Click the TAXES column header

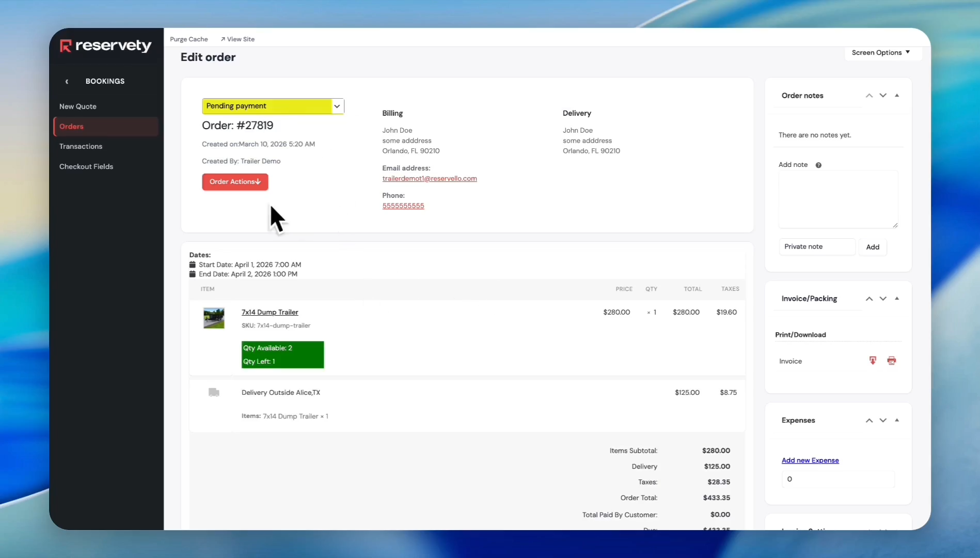coord(730,289)
